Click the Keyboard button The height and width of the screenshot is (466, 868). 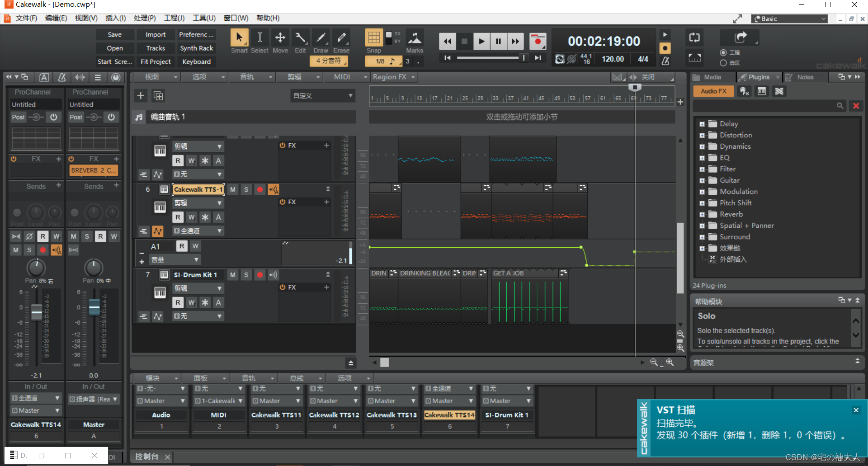197,62
